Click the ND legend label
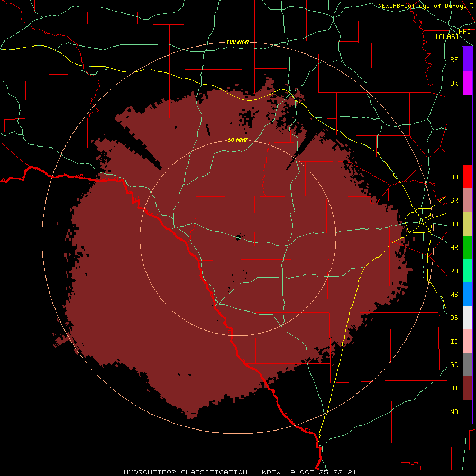476x476 pixels. [454, 411]
